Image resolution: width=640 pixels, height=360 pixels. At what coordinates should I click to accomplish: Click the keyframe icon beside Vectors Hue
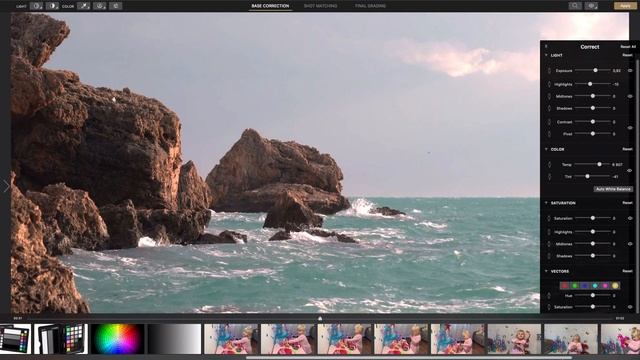(549, 296)
